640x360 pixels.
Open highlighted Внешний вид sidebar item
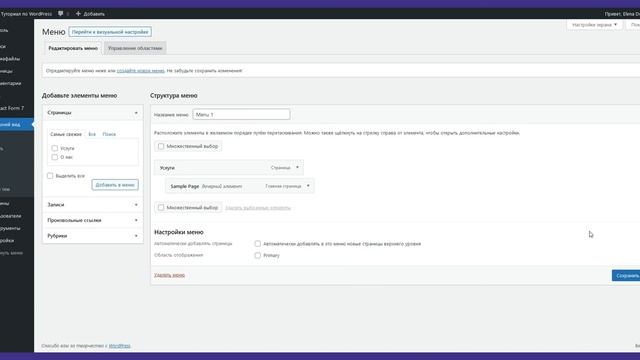click(x=17, y=124)
